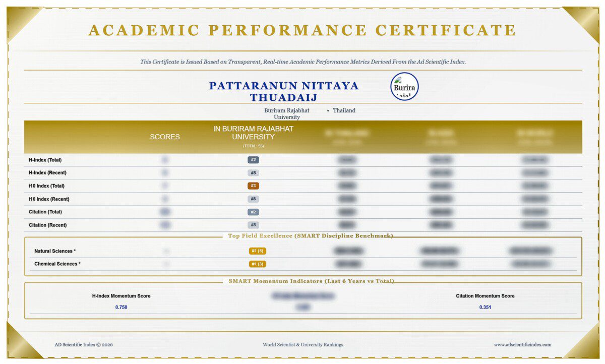Click the #5 rank badge for Citation (Recent)
This screenshot has width=605, height=364.
(x=253, y=225)
